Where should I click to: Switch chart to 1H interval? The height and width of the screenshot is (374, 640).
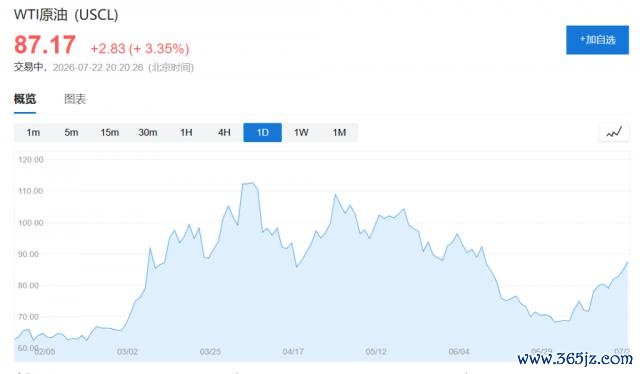click(186, 132)
